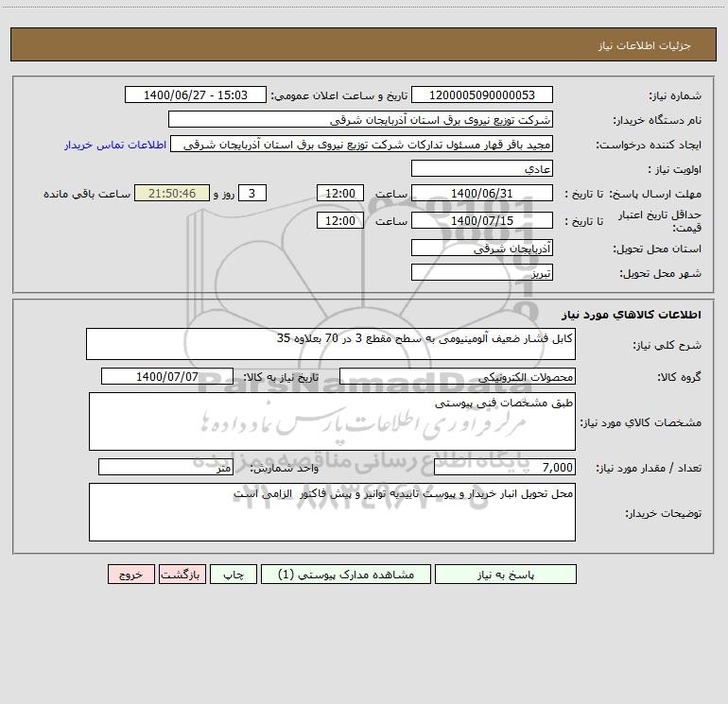Click the delivery city field تبریز
Image resolution: width=728 pixels, height=704 pixels.
click(482, 272)
